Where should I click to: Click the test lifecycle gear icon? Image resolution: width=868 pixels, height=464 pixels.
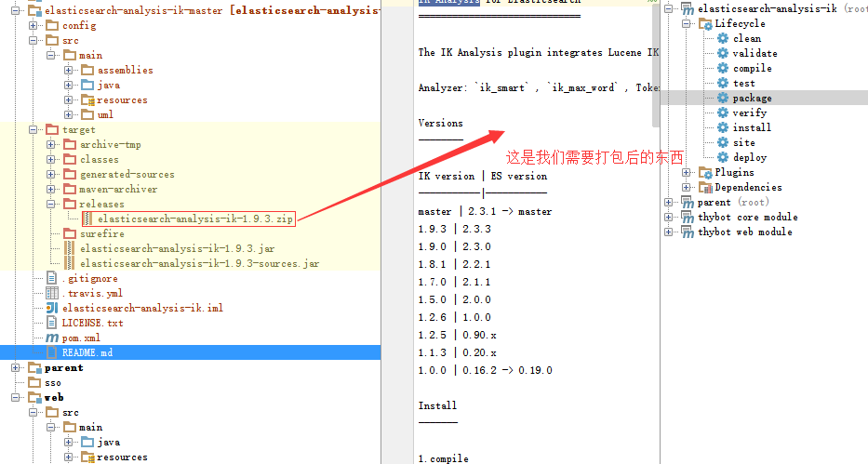coord(723,83)
